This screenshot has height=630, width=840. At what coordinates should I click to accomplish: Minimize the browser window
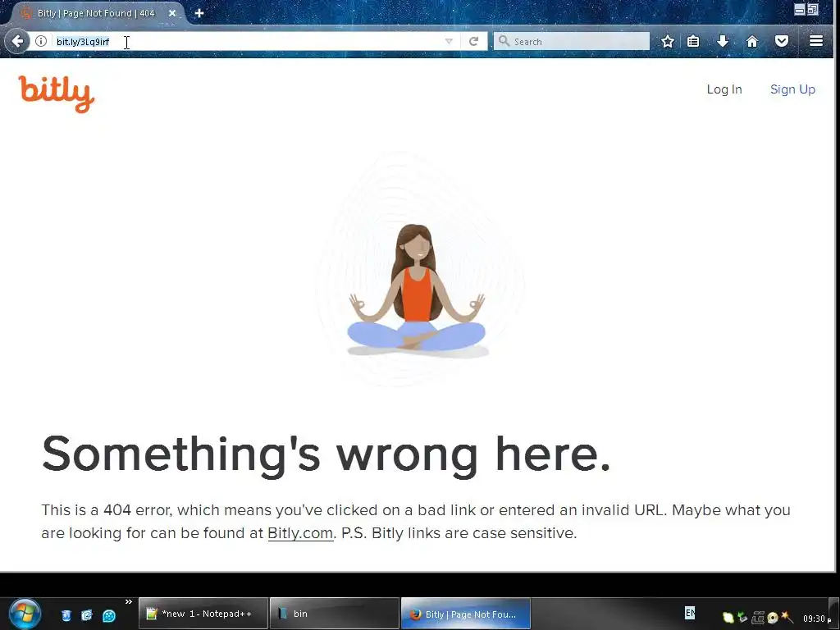tap(799, 9)
